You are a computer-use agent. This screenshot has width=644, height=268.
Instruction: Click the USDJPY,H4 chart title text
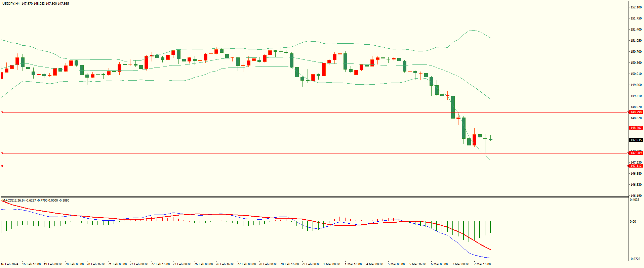[11, 4]
